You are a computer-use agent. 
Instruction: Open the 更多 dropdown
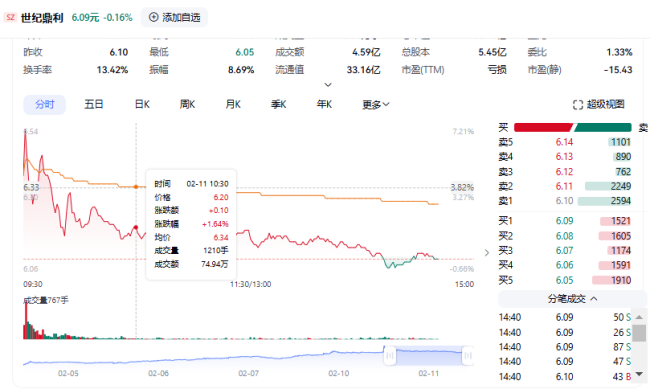376,105
